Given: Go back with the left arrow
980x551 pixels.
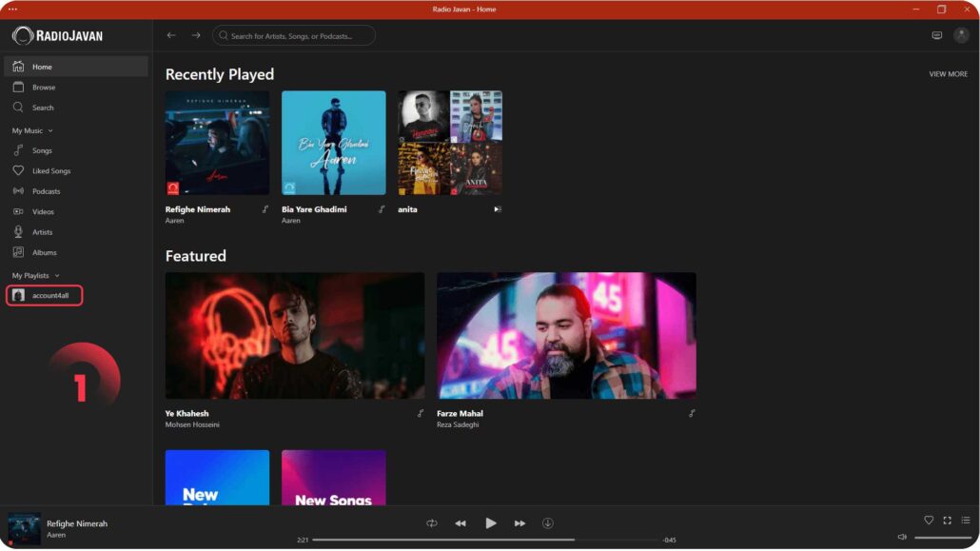Looking at the screenshot, I should tap(171, 35).
